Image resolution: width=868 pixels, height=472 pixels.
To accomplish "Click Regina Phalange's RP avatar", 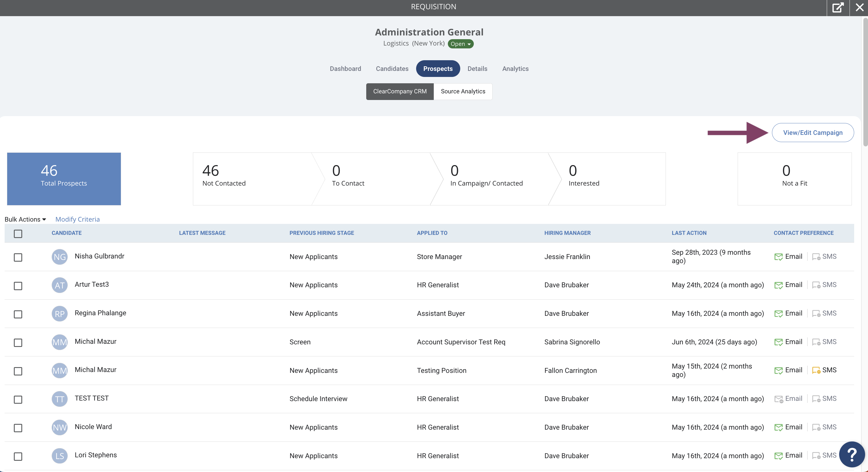I will pyautogui.click(x=60, y=314).
